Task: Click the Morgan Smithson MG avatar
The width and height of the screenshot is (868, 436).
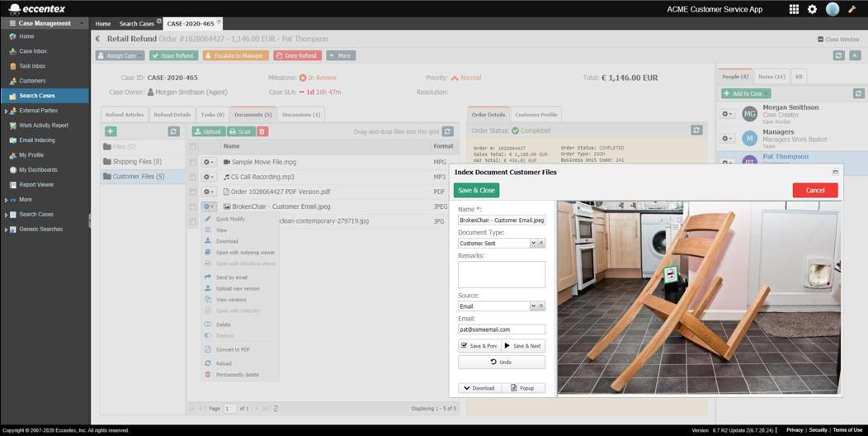Action: click(x=749, y=114)
